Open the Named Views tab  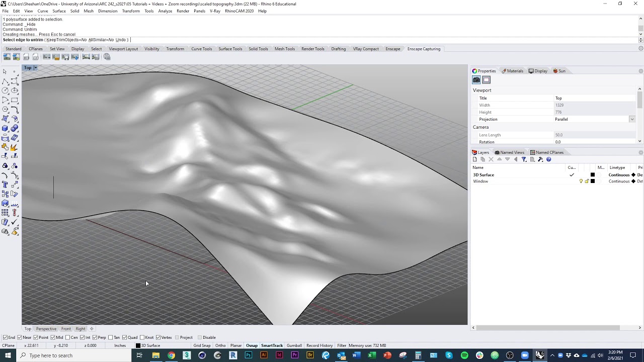coord(509,152)
